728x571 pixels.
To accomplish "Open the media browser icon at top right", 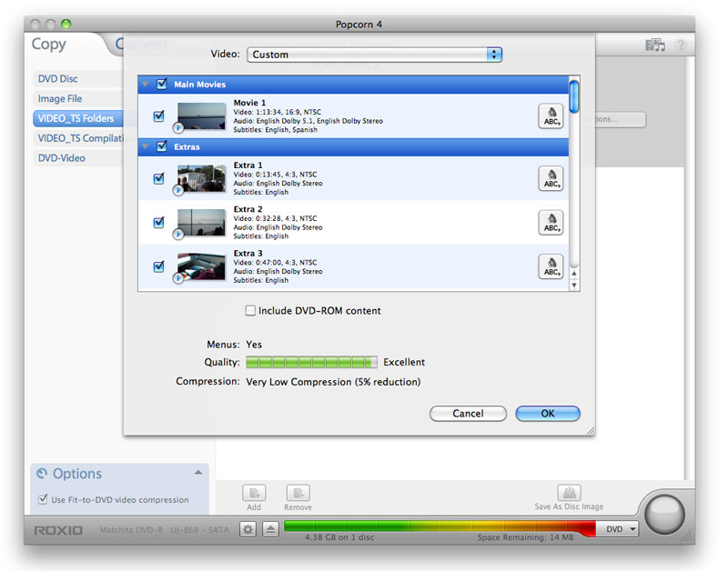I will [654, 45].
